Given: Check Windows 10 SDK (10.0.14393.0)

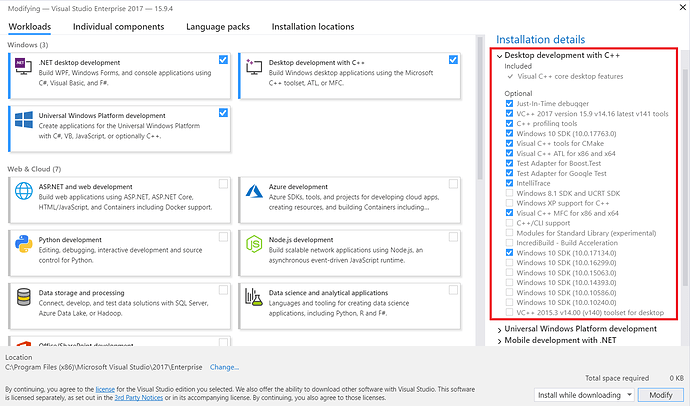Looking at the screenshot, I should pyautogui.click(x=509, y=282).
